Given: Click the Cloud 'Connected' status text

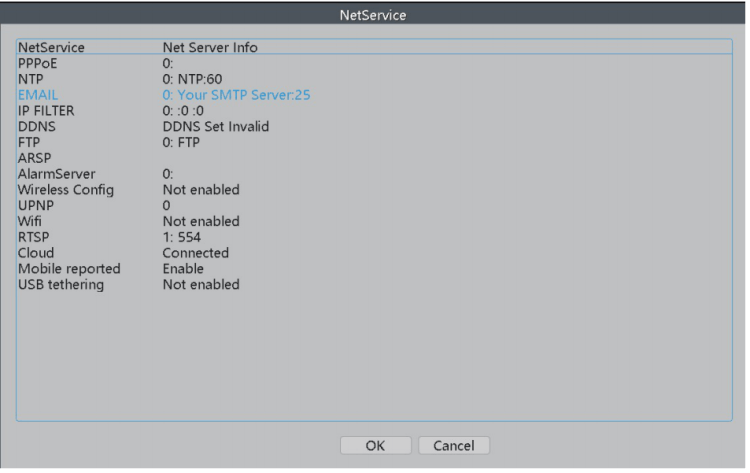Looking at the screenshot, I should [x=196, y=253].
